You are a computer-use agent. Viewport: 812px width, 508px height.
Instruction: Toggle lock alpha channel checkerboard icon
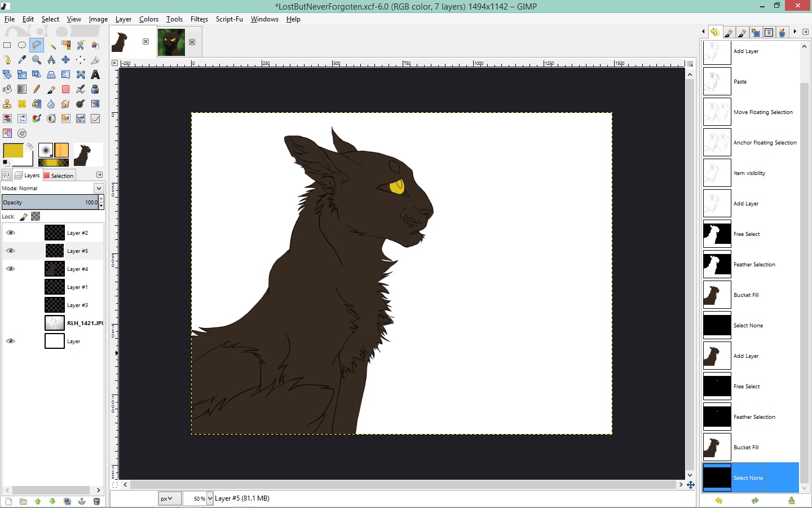tap(36, 216)
